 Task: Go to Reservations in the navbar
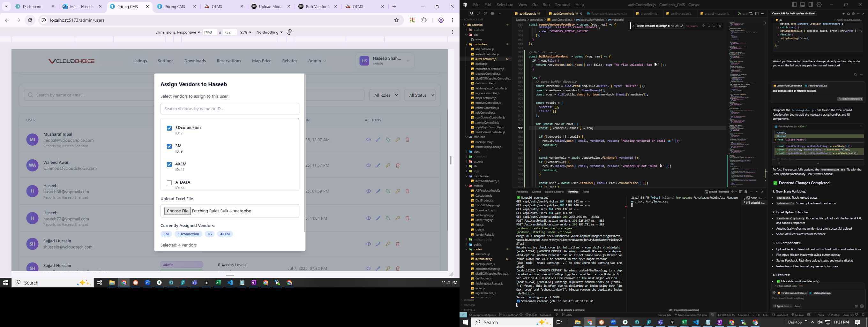coord(229,61)
